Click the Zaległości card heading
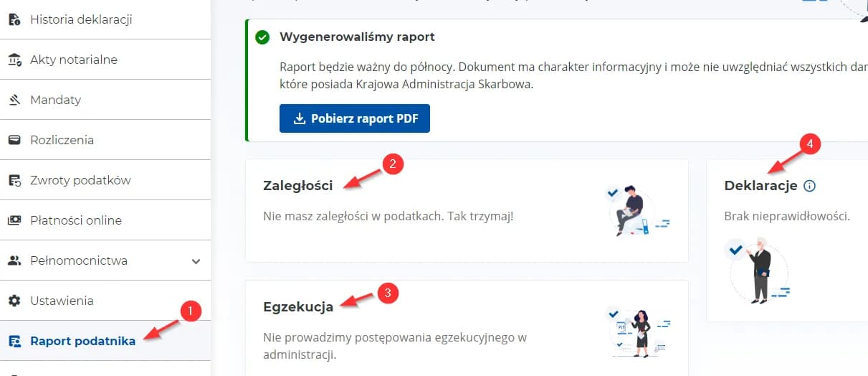 point(298,186)
